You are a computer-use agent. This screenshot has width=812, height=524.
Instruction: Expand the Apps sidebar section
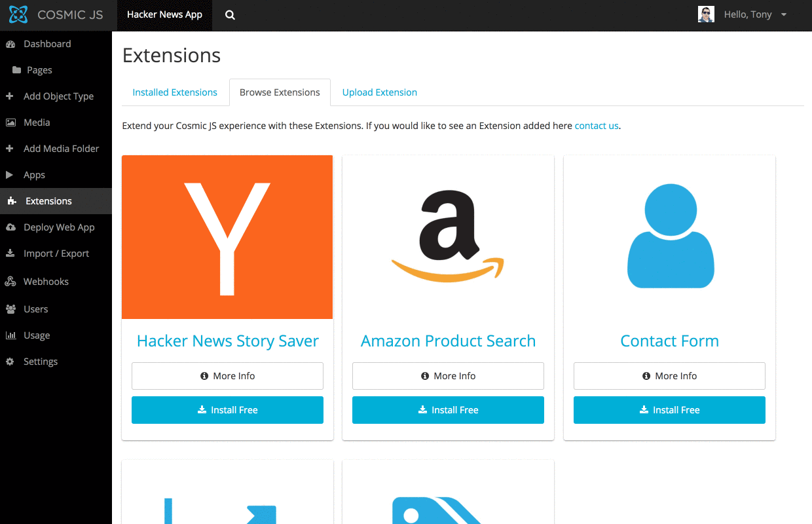click(x=34, y=175)
